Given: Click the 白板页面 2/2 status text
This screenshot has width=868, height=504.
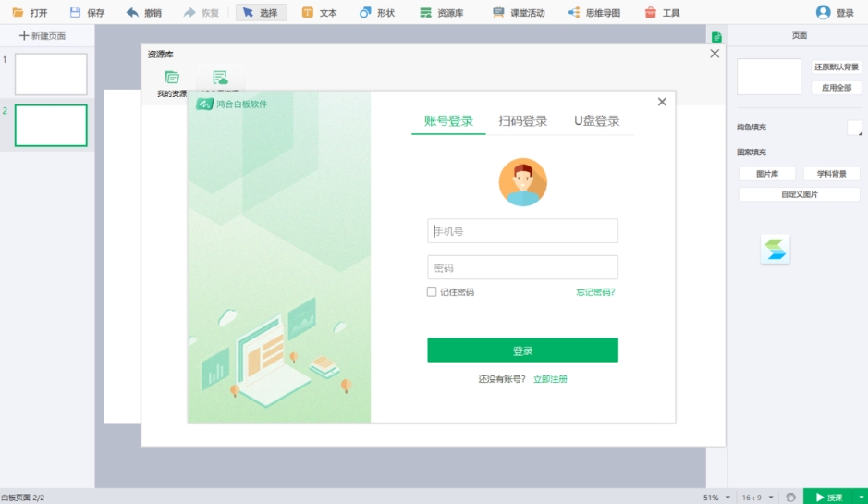Looking at the screenshot, I should 23,498.
